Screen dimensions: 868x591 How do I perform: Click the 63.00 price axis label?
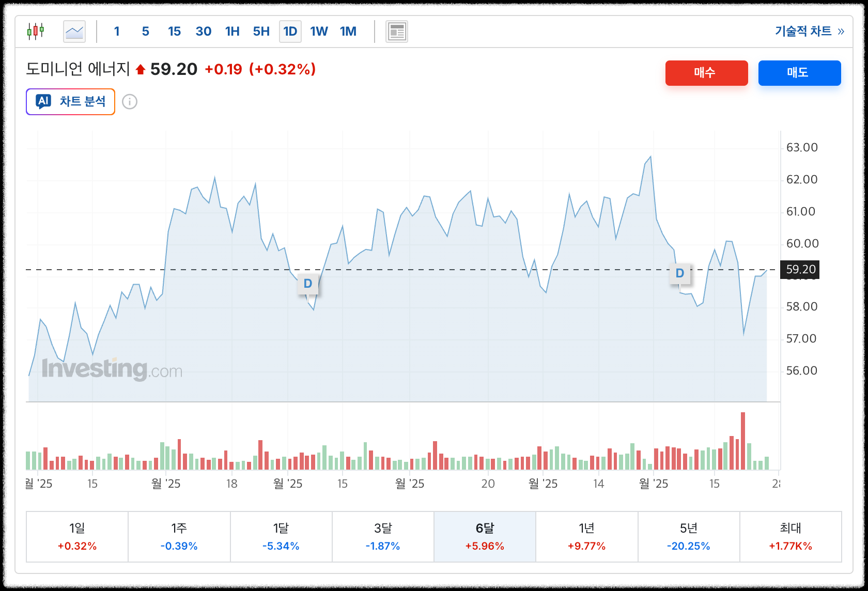(x=802, y=148)
